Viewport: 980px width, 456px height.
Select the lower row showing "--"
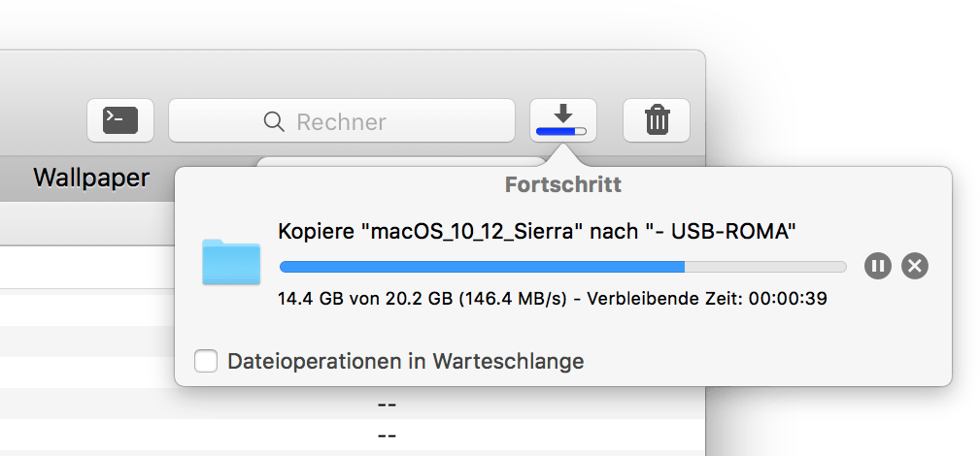click(353, 434)
